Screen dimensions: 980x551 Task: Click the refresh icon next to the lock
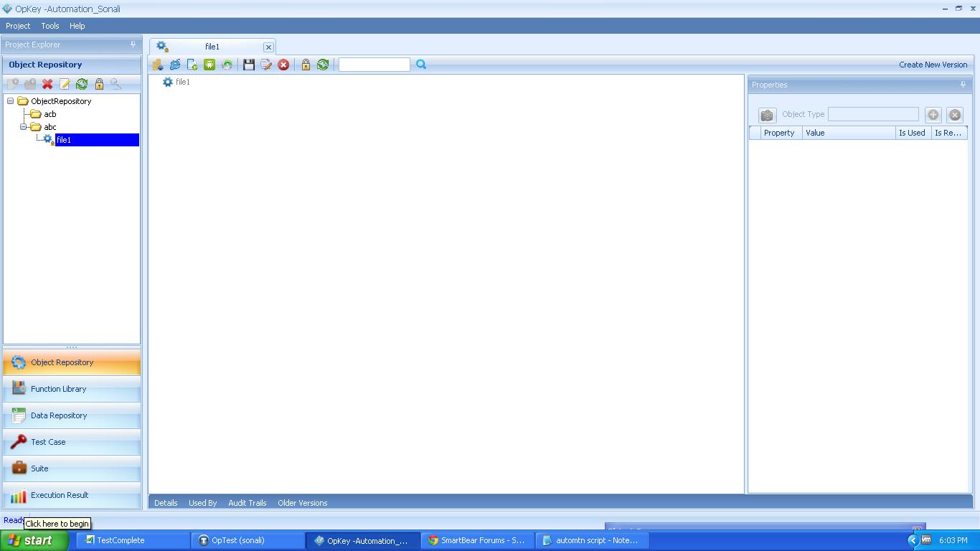pyautogui.click(x=323, y=65)
